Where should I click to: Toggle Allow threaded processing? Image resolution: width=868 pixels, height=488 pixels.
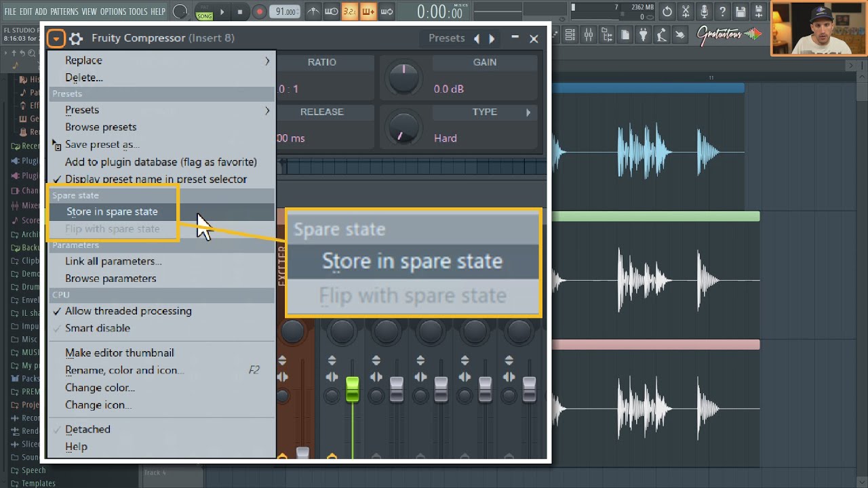[161, 311]
